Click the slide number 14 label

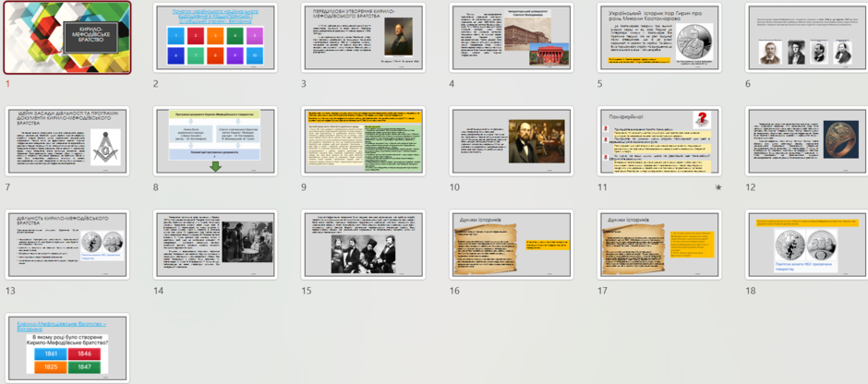tap(158, 291)
